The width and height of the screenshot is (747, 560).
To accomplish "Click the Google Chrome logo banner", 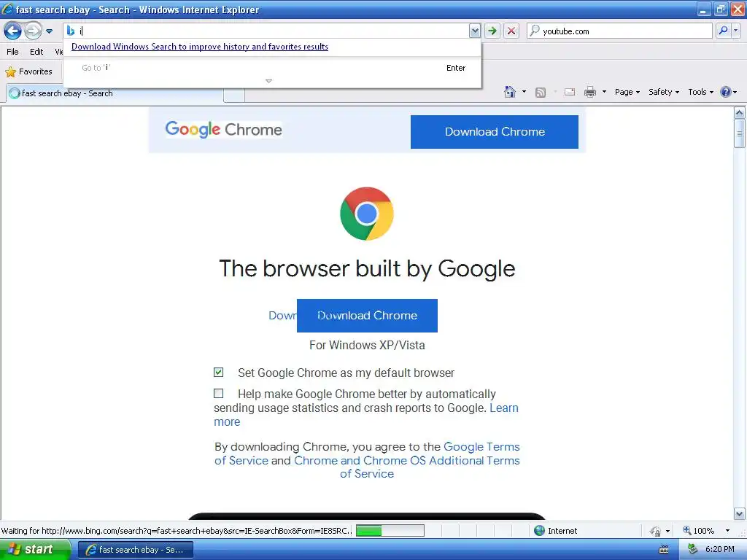I will click(x=223, y=130).
